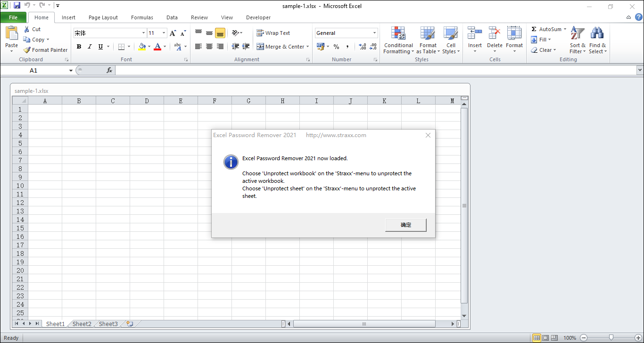
Task: Align text left
Action: pos(198,47)
